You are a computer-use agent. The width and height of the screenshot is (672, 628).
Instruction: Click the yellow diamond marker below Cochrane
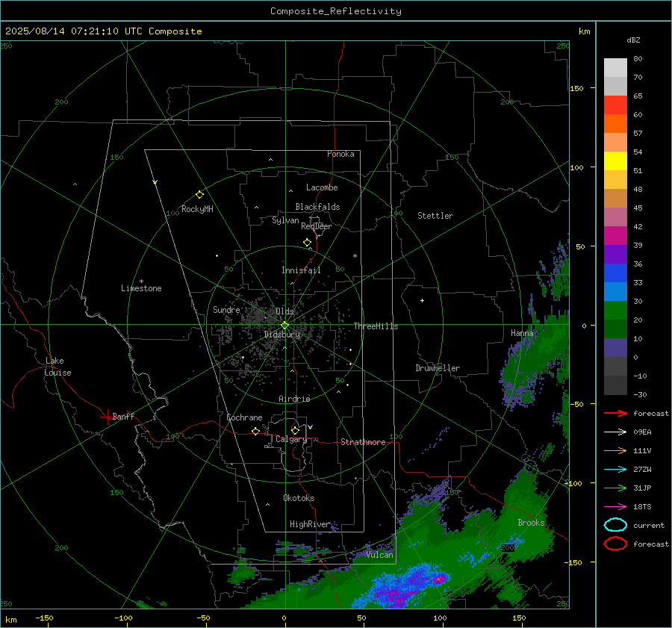[x=255, y=431]
